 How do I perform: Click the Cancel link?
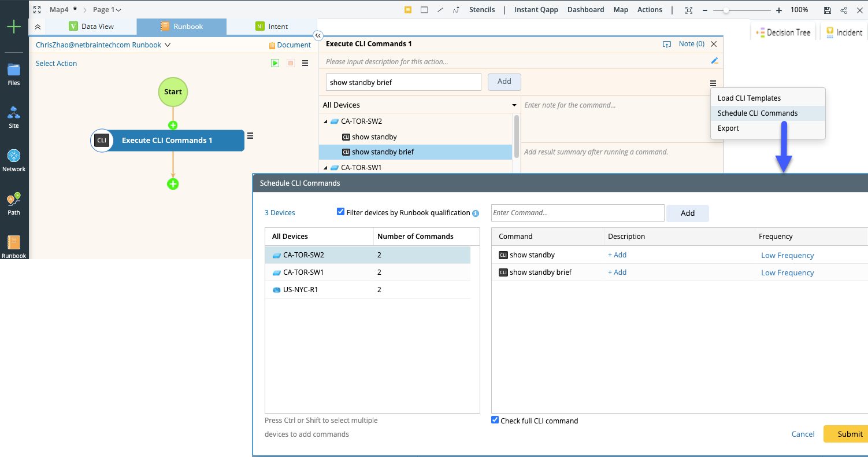(x=803, y=434)
